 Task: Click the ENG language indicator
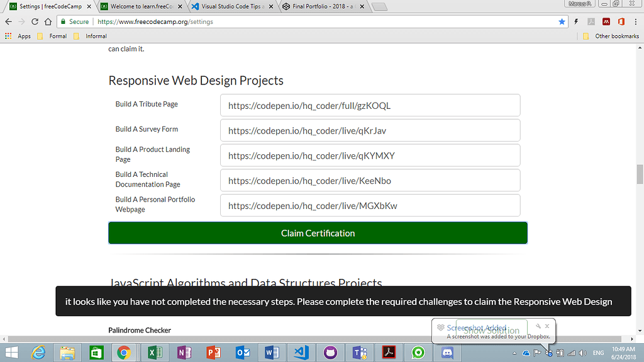tap(599, 353)
